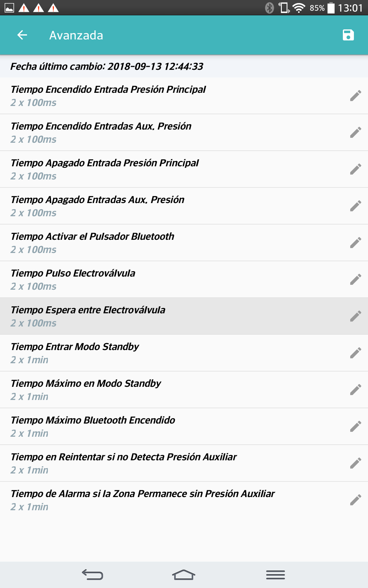Edit Tiempo Máximo Bluetooth Encendido pencil

tap(355, 427)
